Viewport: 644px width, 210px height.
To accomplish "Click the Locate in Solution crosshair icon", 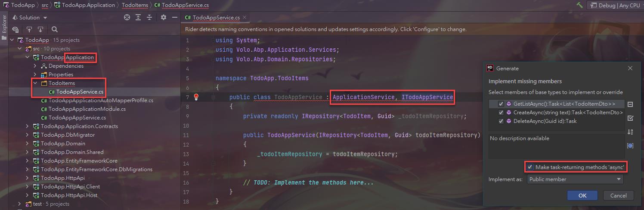I will click(x=127, y=18).
